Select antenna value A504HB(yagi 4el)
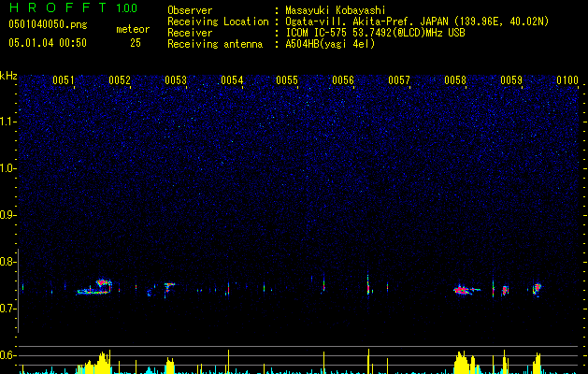 click(330, 44)
